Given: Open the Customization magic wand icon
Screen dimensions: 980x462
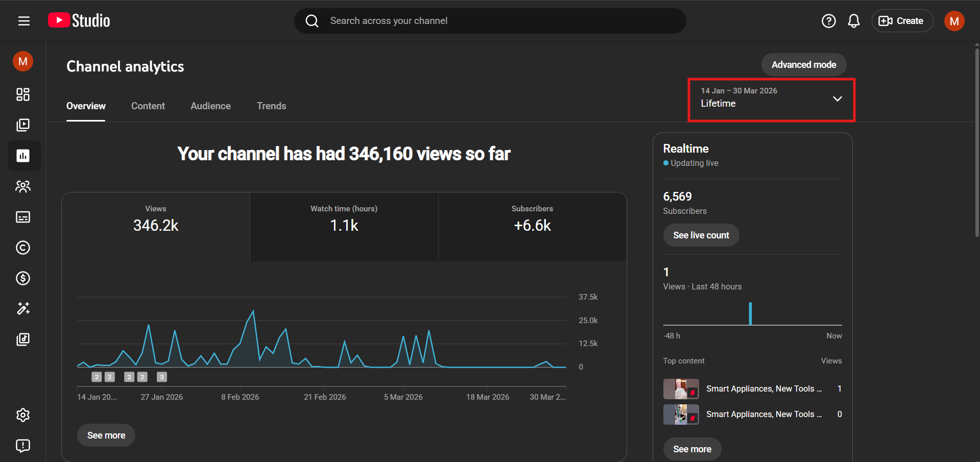Looking at the screenshot, I should click(x=23, y=308).
